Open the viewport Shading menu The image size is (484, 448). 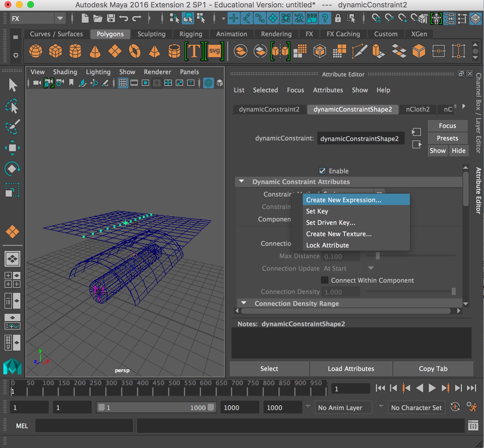click(65, 72)
